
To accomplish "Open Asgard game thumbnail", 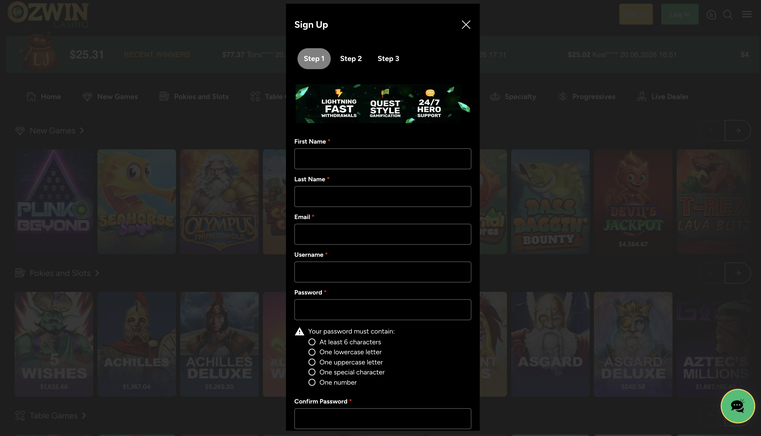I will pyautogui.click(x=550, y=344).
